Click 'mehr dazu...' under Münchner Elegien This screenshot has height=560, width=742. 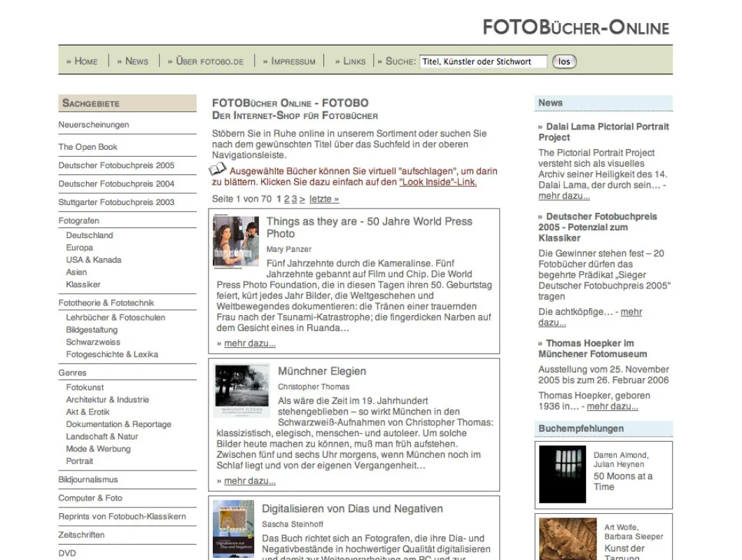coord(250,481)
